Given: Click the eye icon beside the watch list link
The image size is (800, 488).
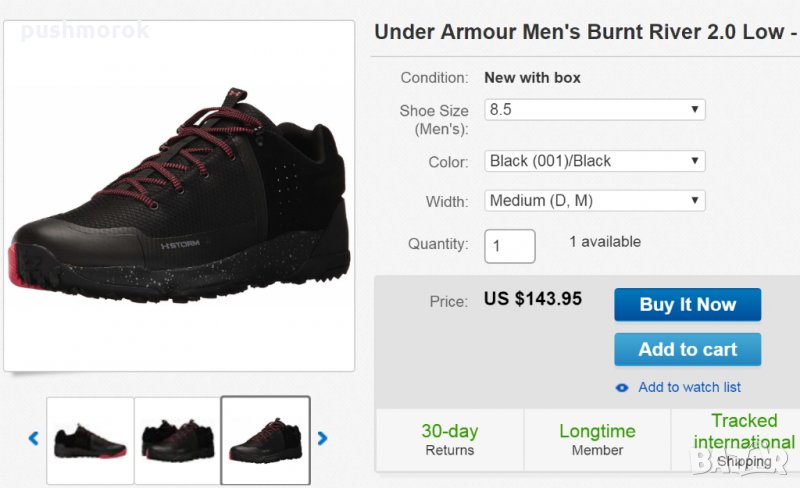Looking at the screenshot, I should (x=622, y=388).
